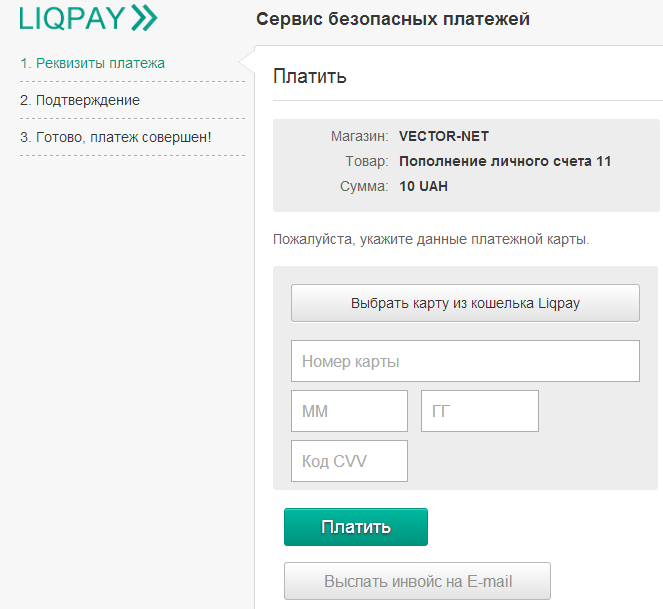Click the VECTOR-NET store name
Viewport: 663px width, 609px height.
pyautogui.click(x=444, y=136)
